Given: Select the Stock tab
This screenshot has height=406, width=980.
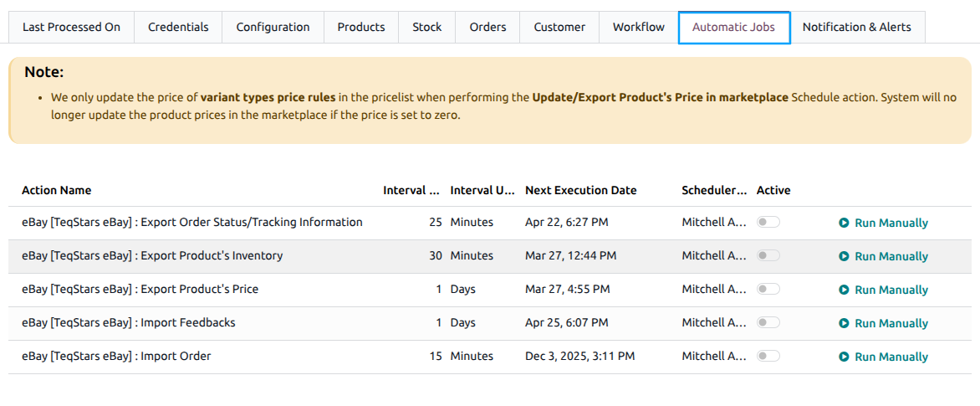Looking at the screenshot, I should tap(427, 27).
